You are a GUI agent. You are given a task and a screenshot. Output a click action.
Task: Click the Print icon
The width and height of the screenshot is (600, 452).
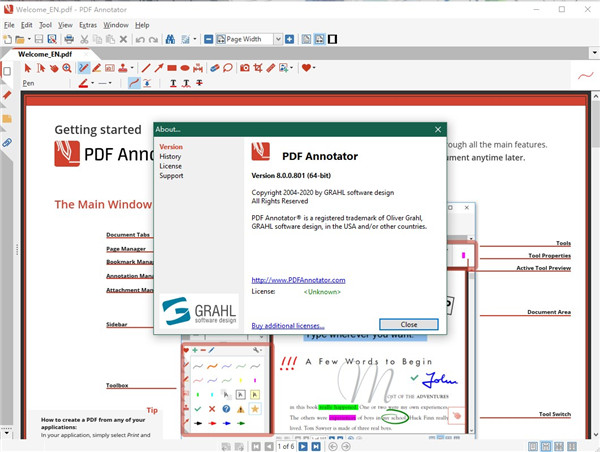[x=69, y=39]
